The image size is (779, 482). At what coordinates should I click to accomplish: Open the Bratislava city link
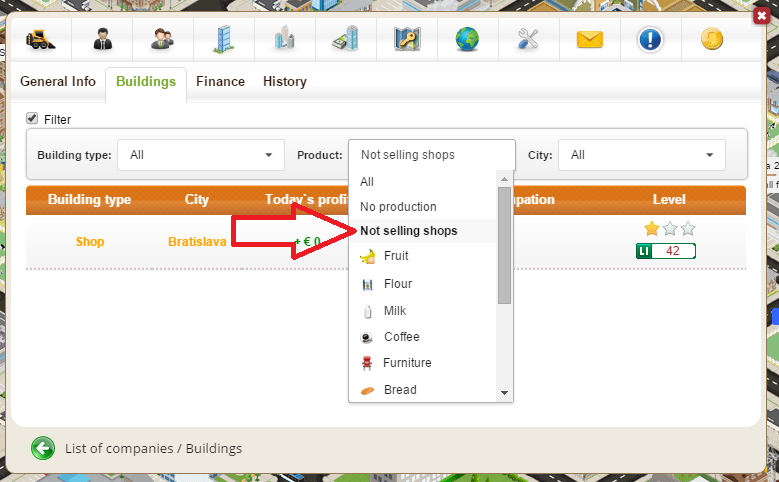tap(197, 242)
